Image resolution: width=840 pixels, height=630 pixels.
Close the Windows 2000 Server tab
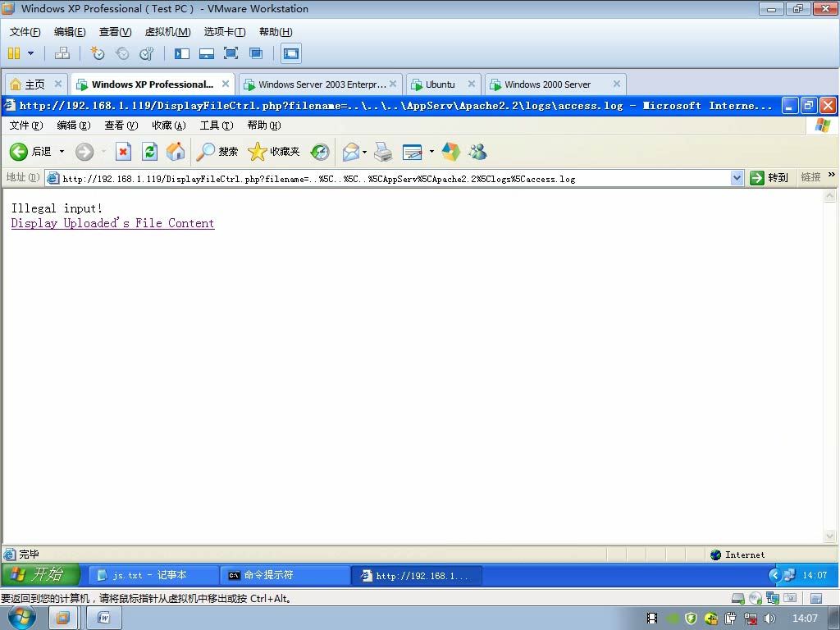(617, 84)
